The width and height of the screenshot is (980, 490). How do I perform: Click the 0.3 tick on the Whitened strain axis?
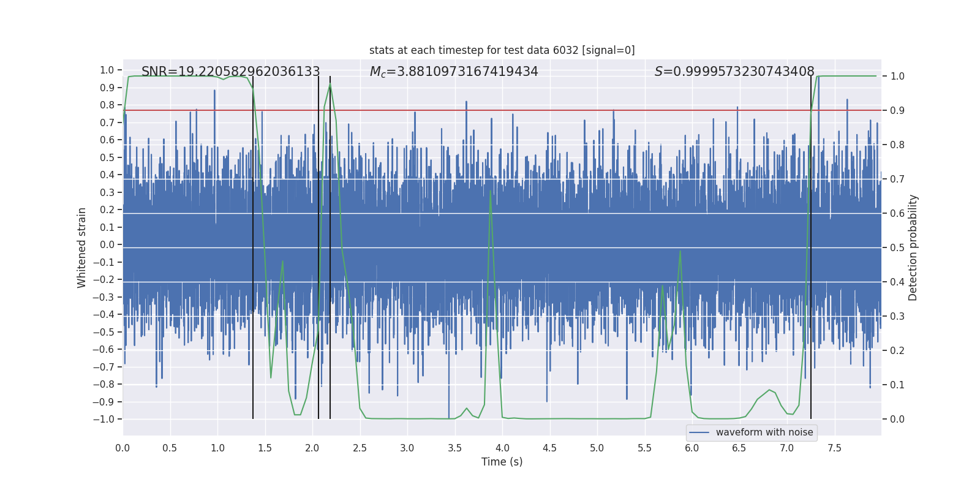pyautogui.click(x=107, y=192)
